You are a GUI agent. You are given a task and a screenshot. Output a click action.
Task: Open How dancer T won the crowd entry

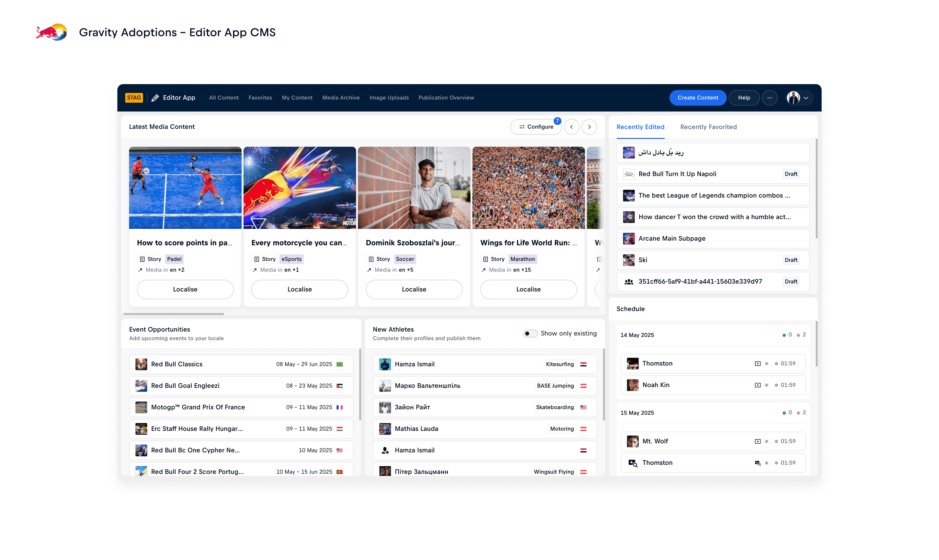713,217
